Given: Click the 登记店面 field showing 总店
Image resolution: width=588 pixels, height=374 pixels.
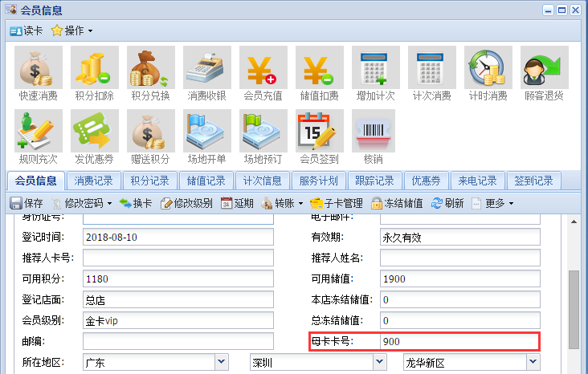Looking at the screenshot, I should coord(178,300).
